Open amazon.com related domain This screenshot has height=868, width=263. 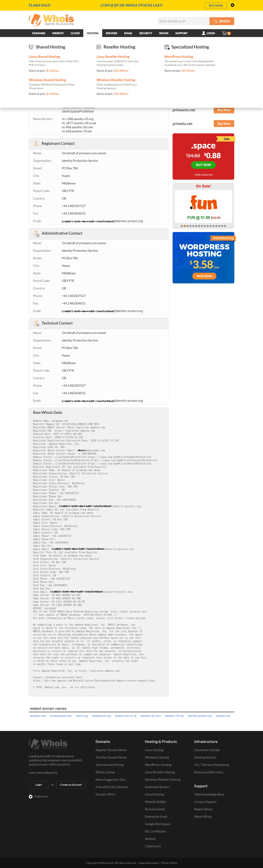point(38,716)
